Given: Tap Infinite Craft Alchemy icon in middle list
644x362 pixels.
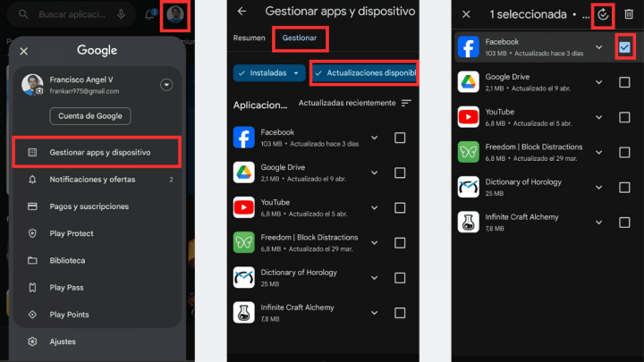Looking at the screenshot, I should 244,313.
